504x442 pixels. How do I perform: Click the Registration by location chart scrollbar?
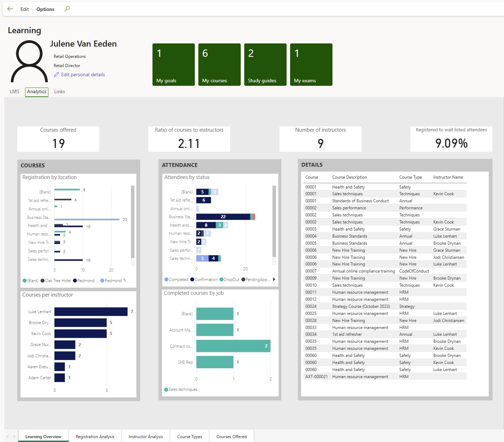pyautogui.click(x=133, y=222)
